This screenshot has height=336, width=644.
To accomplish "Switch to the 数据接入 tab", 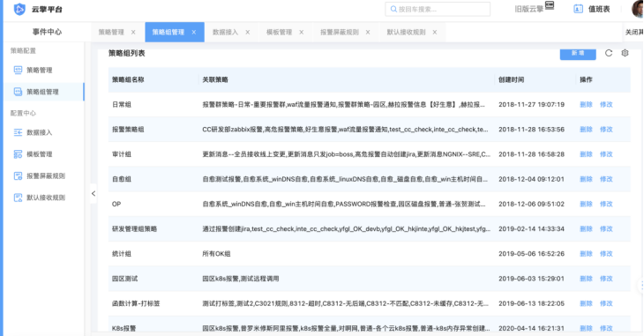I will click(x=226, y=32).
